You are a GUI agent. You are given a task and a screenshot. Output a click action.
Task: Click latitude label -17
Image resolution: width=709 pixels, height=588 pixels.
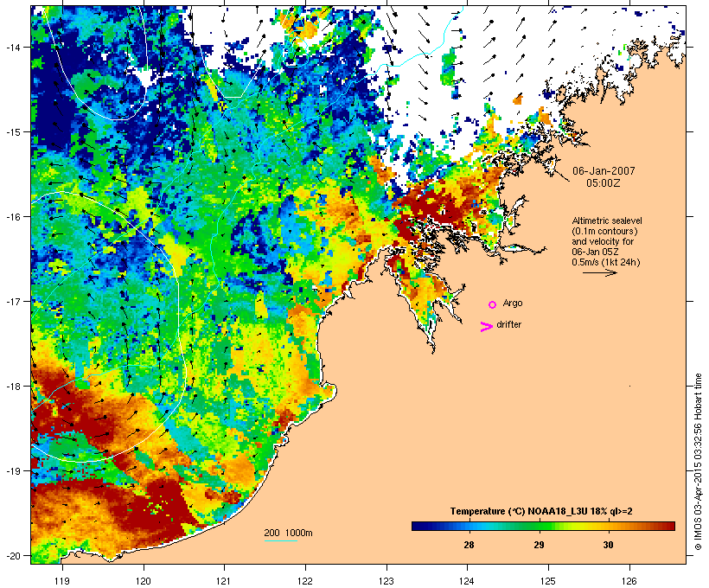coord(13,301)
